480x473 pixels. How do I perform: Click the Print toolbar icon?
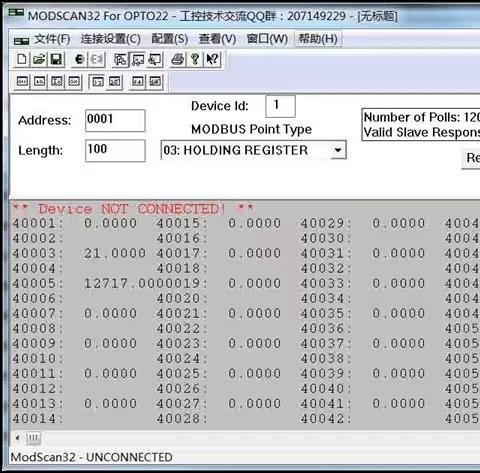pyautogui.click(x=178, y=60)
